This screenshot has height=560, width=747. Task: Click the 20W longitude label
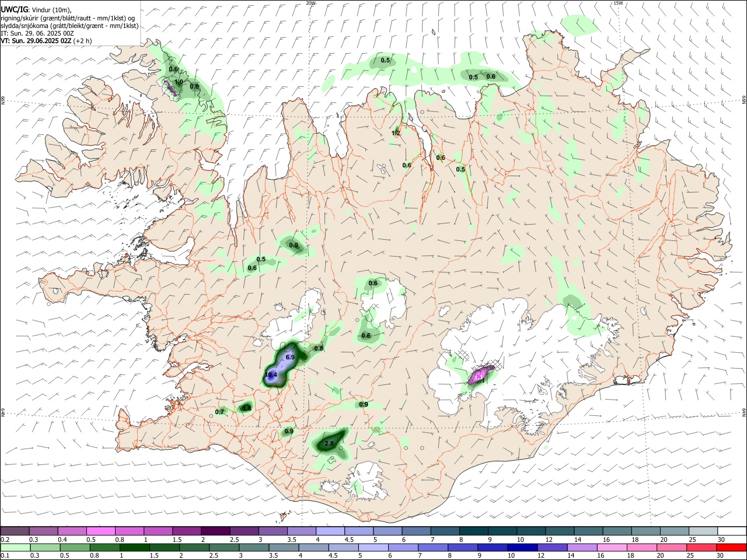(x=310, y=3)
